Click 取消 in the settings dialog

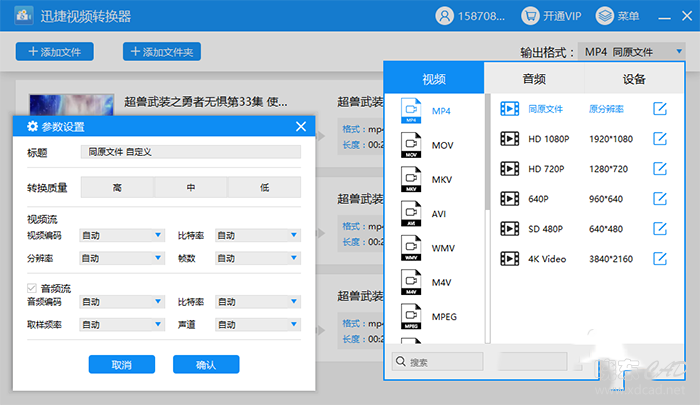point(122,364)
